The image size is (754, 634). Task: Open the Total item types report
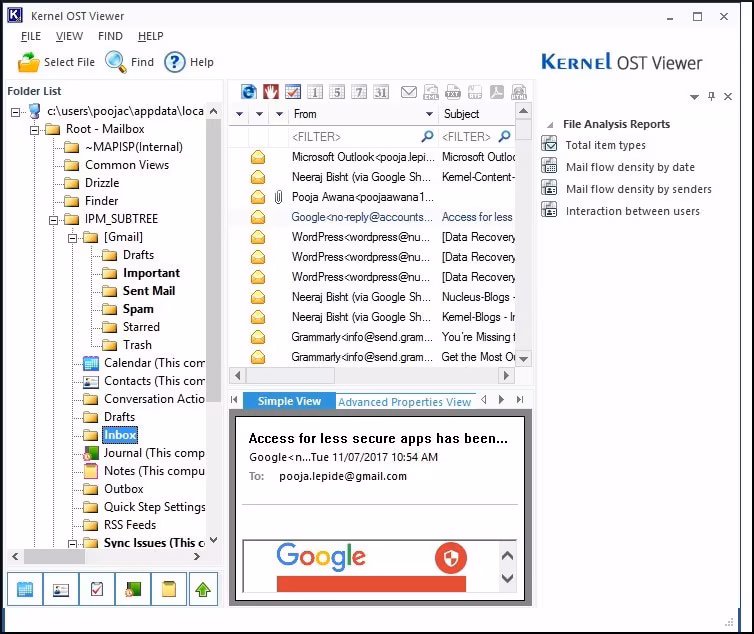pos(605,145)
